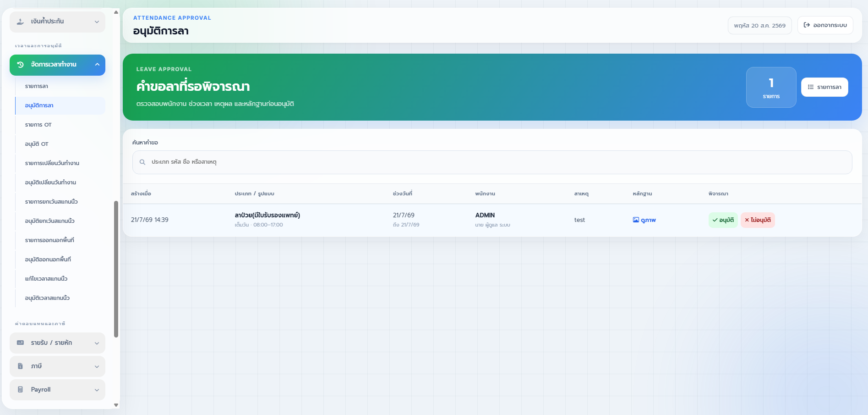Image resolution: width=868 pixels, height=415 pixels.
Task: Click the sidebar scroll-up arrow
Action: [116, 12]
